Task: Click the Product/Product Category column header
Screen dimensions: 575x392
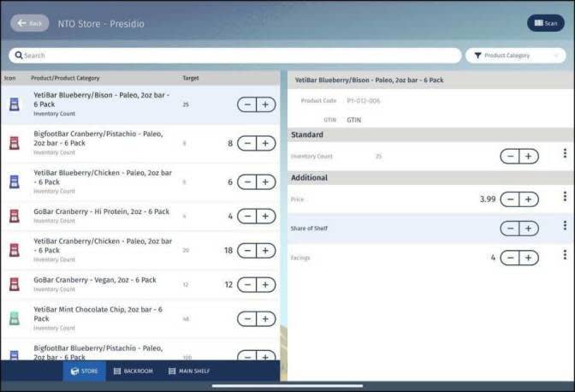Action: [x=65, y=78]
